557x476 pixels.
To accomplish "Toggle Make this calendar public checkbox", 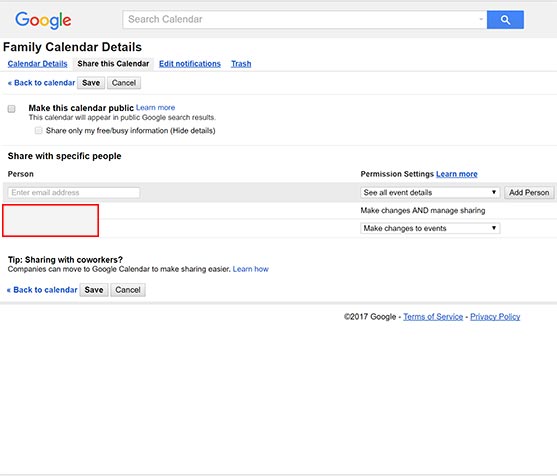I will [11, 109].
